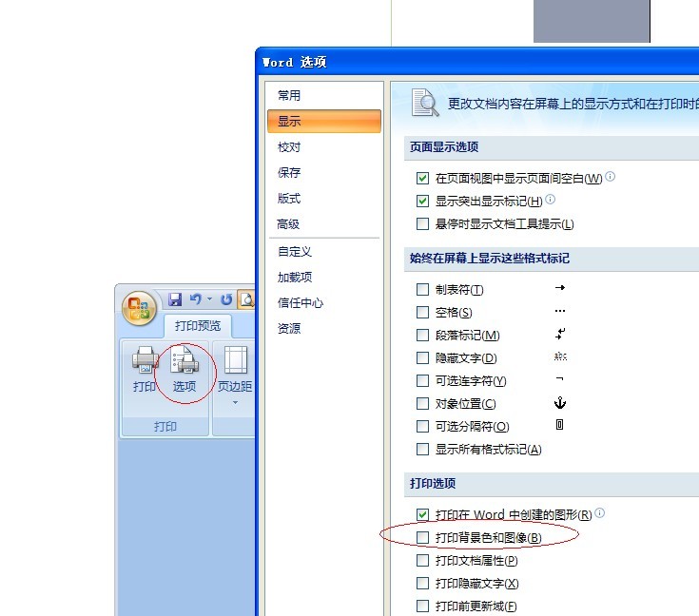Click the 始终在屏幕上显示这些格式标记 heading
Image resolution: width=699 pixels, height=616 pixels.
[x=490, y=259]
